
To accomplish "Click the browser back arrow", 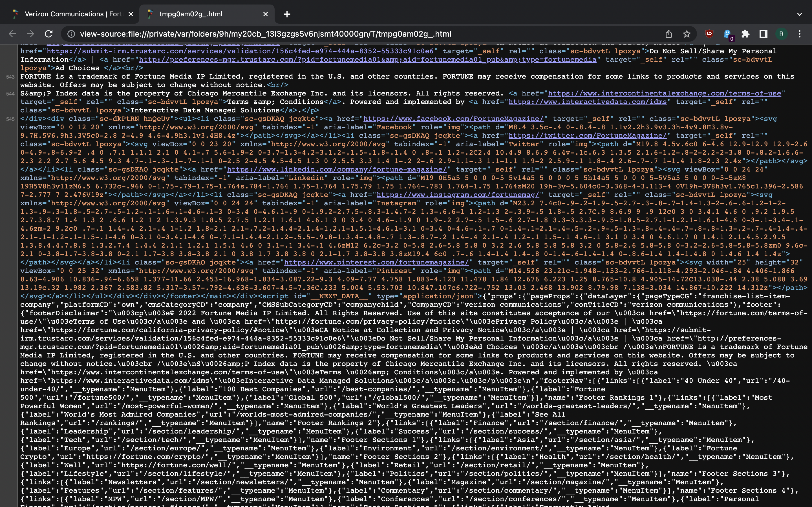I will [12, 34].
